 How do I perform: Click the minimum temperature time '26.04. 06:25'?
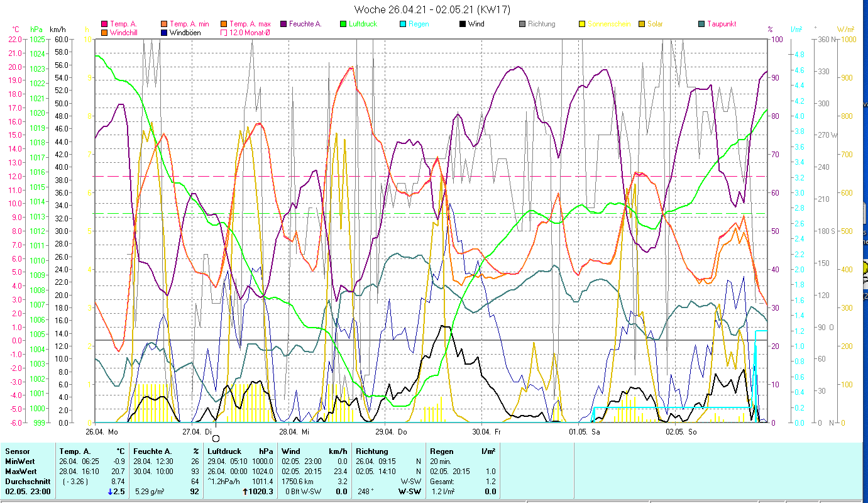coord(79,462)
